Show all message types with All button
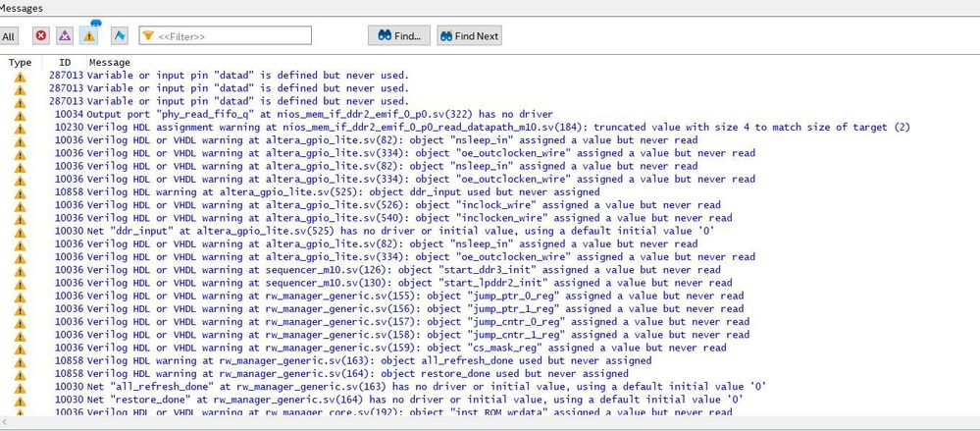 (8, 36)
